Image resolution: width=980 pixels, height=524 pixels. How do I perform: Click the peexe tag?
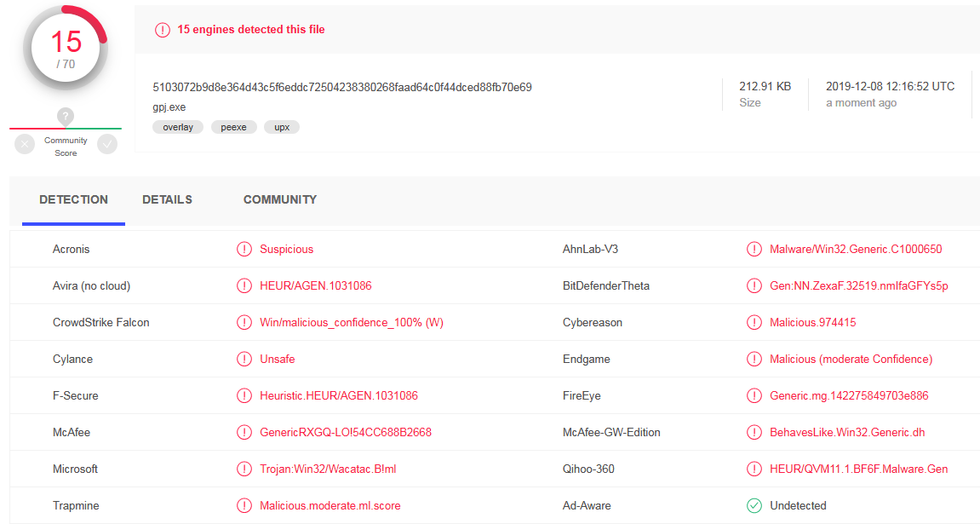click(x=234, y=127)
